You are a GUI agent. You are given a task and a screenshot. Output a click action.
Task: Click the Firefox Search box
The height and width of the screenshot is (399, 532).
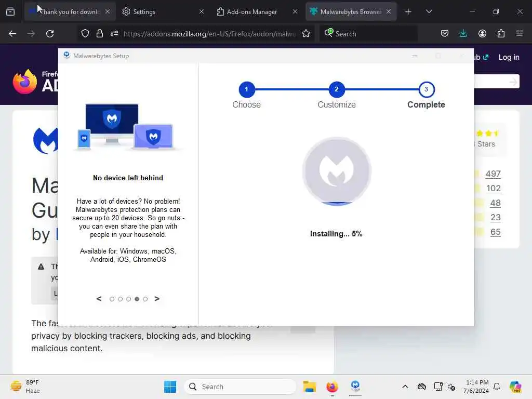[368, 34]
